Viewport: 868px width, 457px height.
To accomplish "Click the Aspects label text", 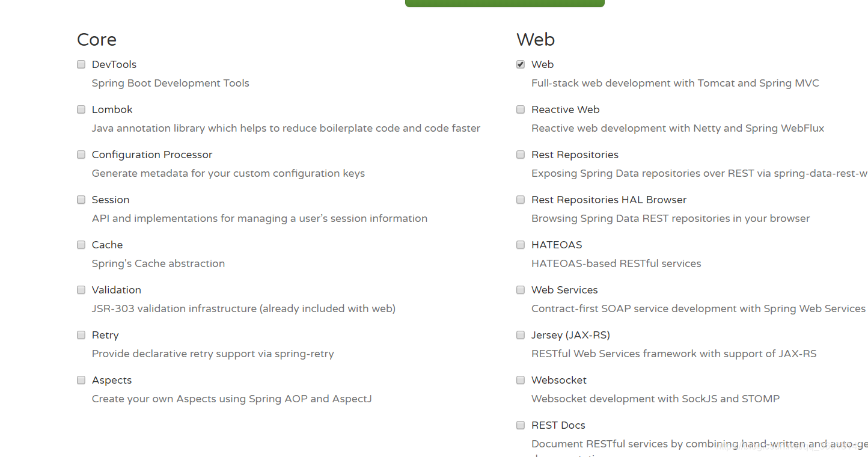I will click(112, 380).
